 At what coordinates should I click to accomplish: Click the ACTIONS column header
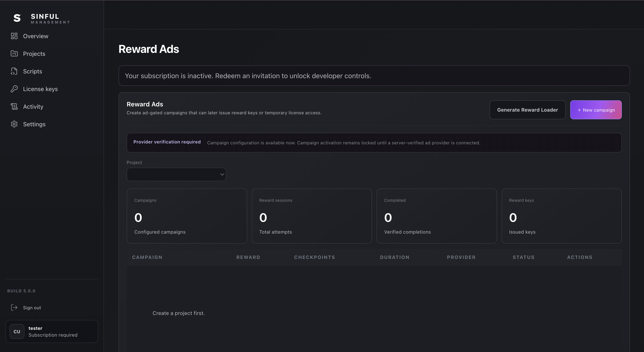tap(580, 257)
